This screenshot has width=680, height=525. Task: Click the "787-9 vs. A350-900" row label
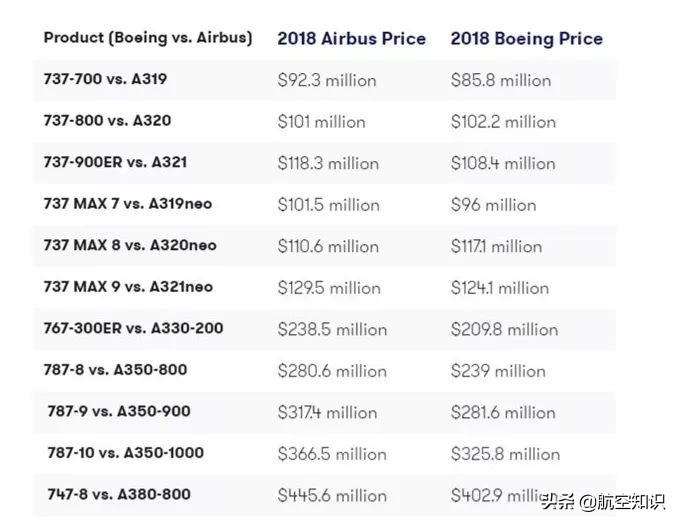pyautogui.click(x=118, y=411)
